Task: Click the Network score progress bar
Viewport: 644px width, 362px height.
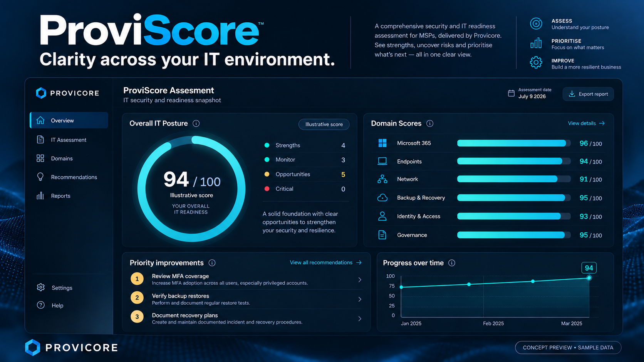Action: click(x=514, y=179)
